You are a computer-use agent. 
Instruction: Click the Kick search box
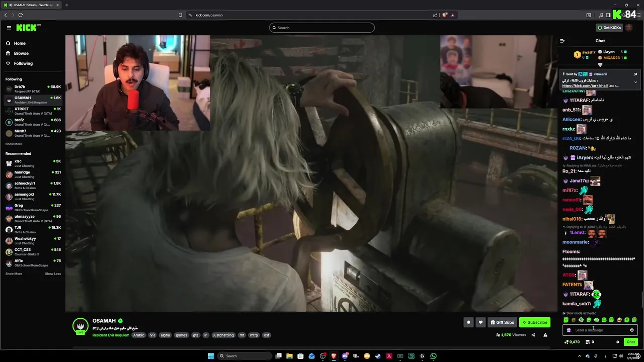coord(322,28)
